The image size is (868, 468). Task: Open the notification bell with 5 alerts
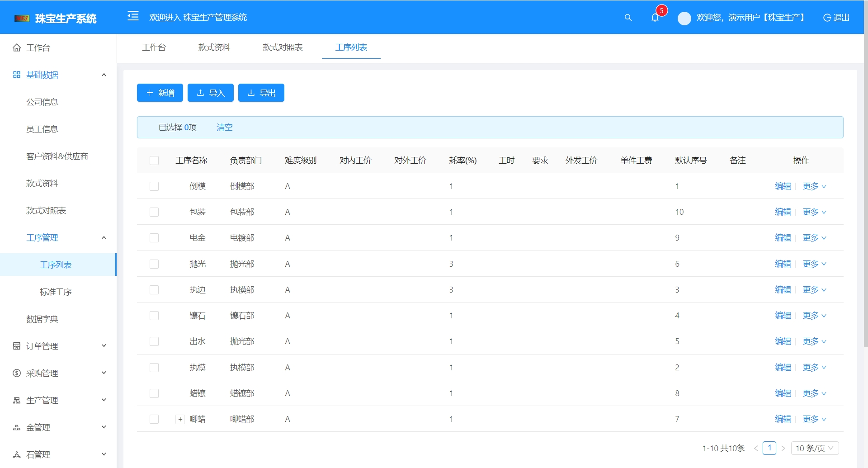pyautogui.click(x=655, y=18)
